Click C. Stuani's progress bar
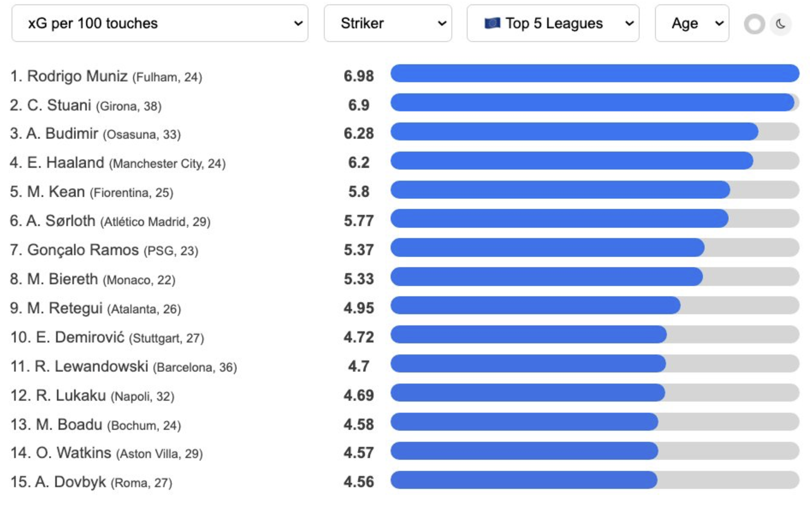Image resolution: width=812 pixels, height=524 pixels. tap(592, 103)
